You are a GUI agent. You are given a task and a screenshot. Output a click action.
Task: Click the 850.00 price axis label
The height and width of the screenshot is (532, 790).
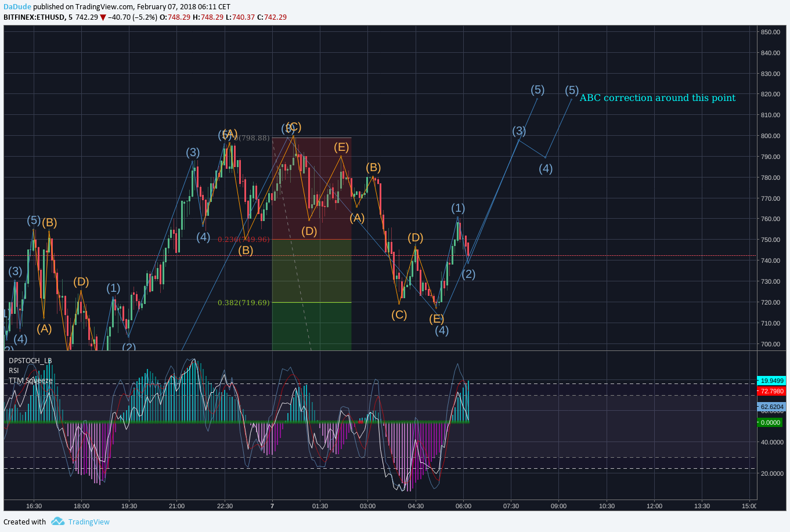click(x=770, y=32)
